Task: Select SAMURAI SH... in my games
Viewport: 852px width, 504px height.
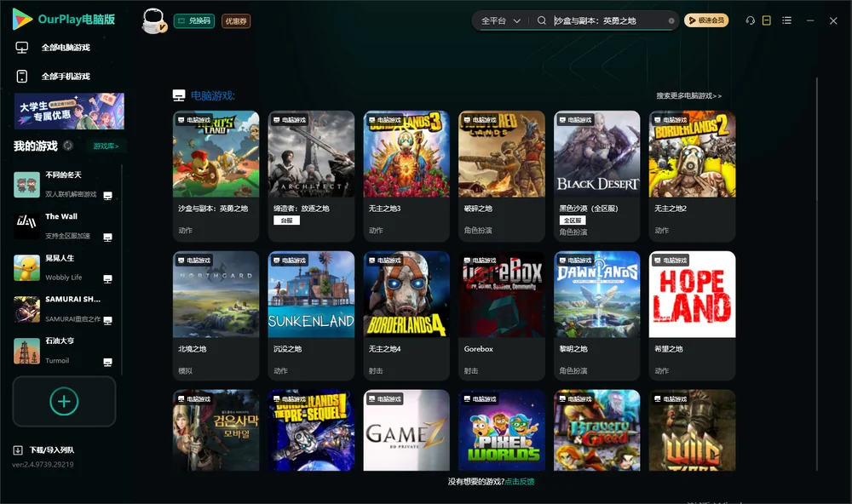Action: coord(64,309)
